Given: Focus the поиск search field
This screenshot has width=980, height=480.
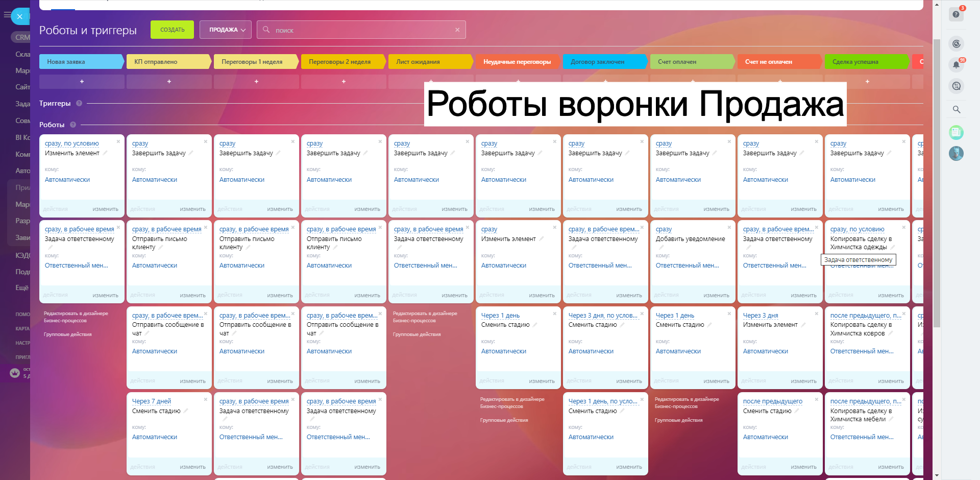Looking at the screenshot, I should 361,30.
